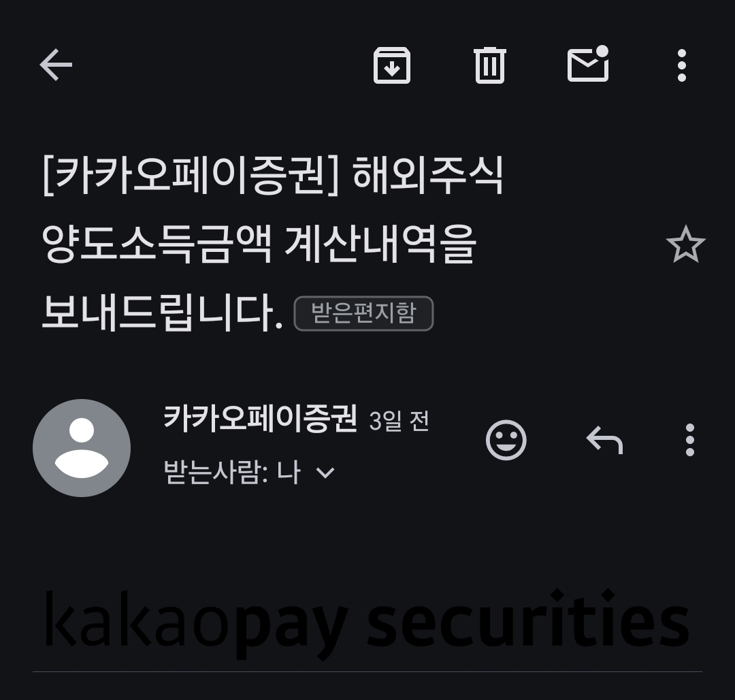The height and width of the screenshot is (700, 735).
Task: Tap the 받는사람: 나 recipient text
Action: pos(232,472)
